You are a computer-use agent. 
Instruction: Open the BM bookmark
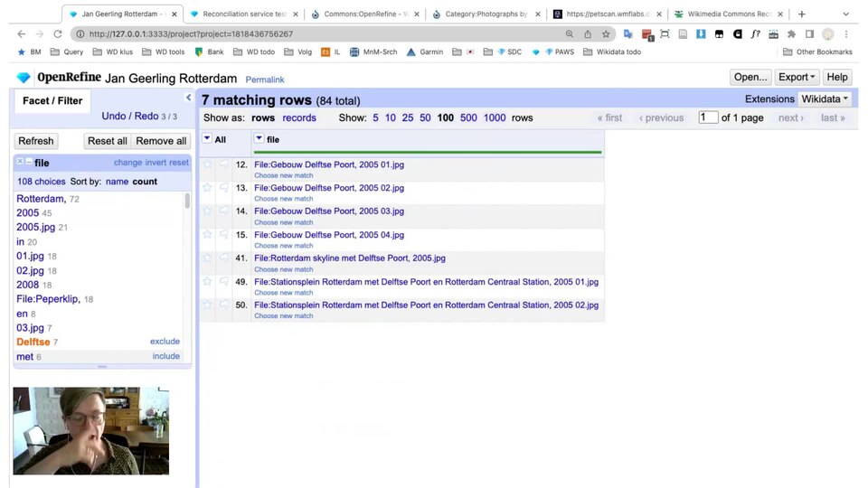tap(29, 52)
